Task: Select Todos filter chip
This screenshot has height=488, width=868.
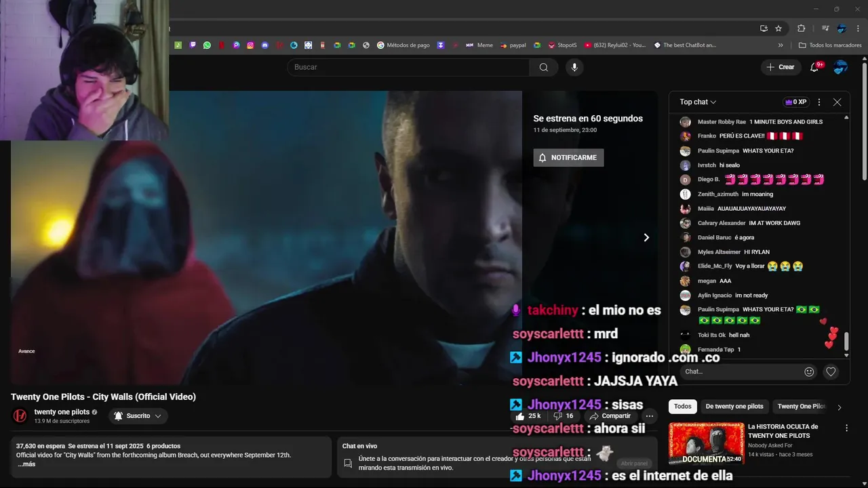Action: click(683, 407)
